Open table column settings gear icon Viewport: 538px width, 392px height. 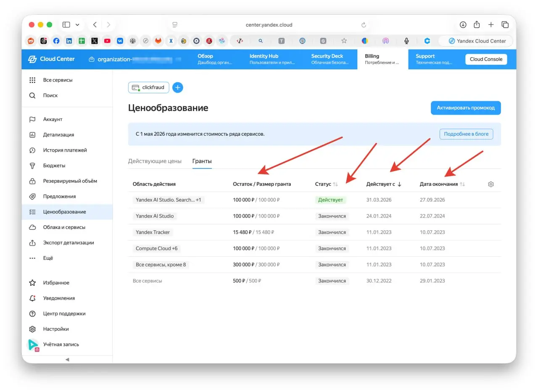click(x=491, y=184)
